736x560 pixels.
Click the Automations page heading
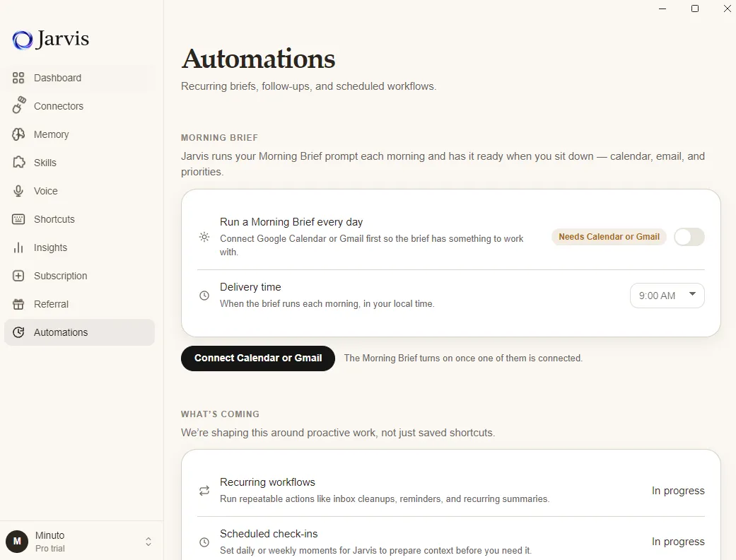(258, 59)
